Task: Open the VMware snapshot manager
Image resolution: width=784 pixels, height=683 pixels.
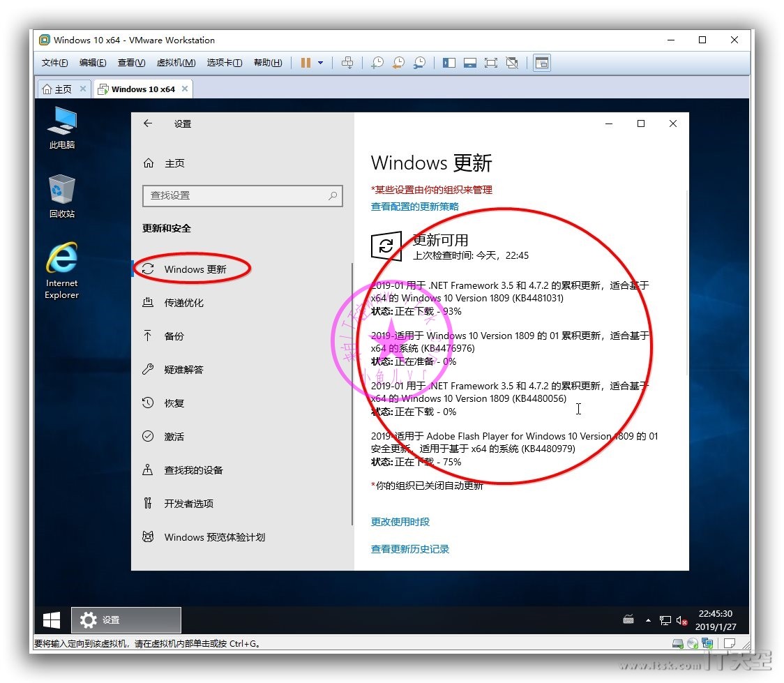Action: (x=419, y=63)
